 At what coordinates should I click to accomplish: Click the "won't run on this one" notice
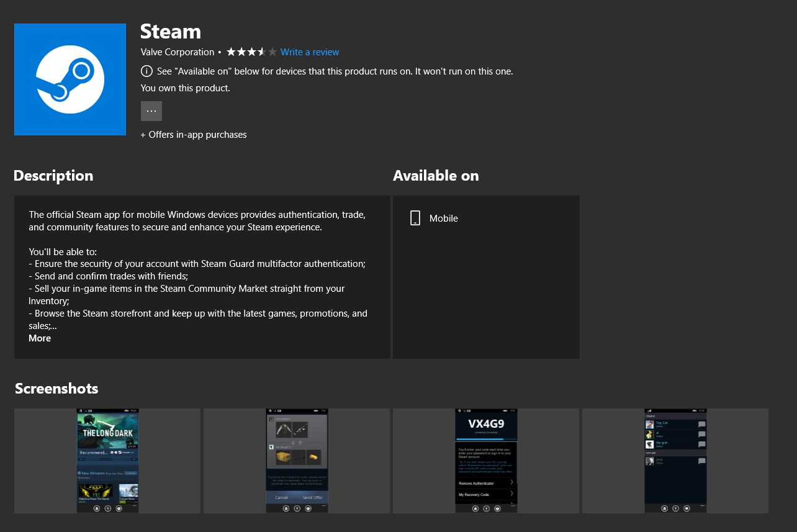pos(335,71)
